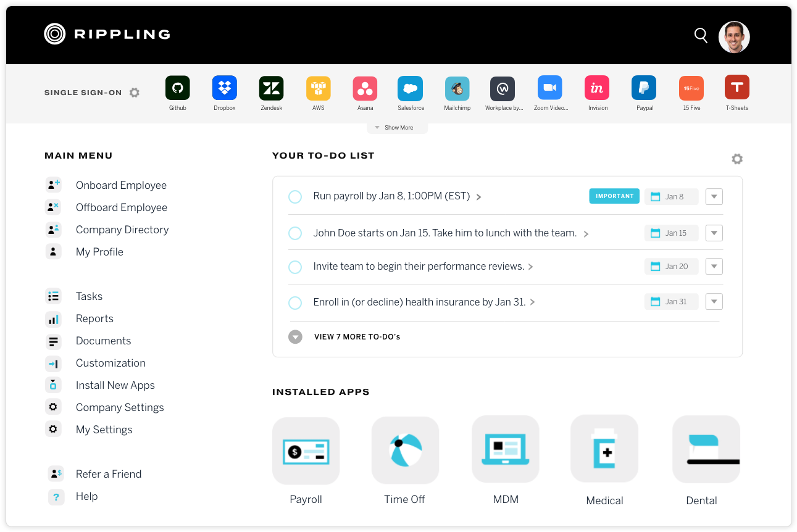Click chevron after health insurance text
797x532 pixels.
click(x=532, y=302)
